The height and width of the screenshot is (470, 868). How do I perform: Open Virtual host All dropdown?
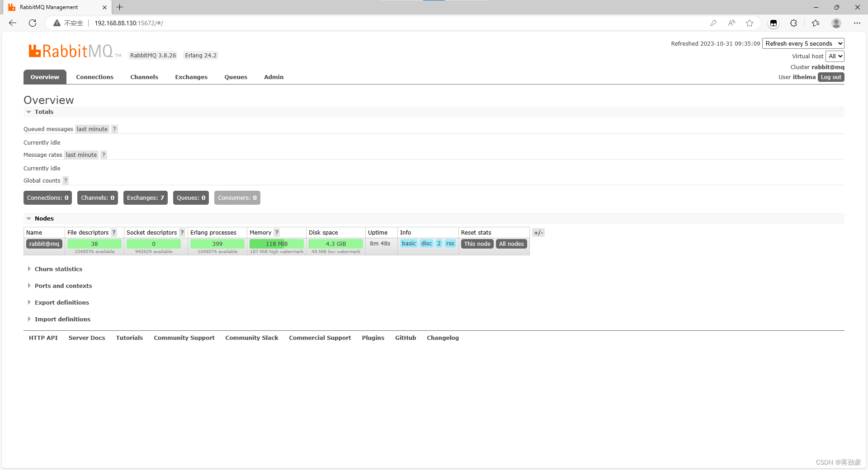tap(835, 56)
